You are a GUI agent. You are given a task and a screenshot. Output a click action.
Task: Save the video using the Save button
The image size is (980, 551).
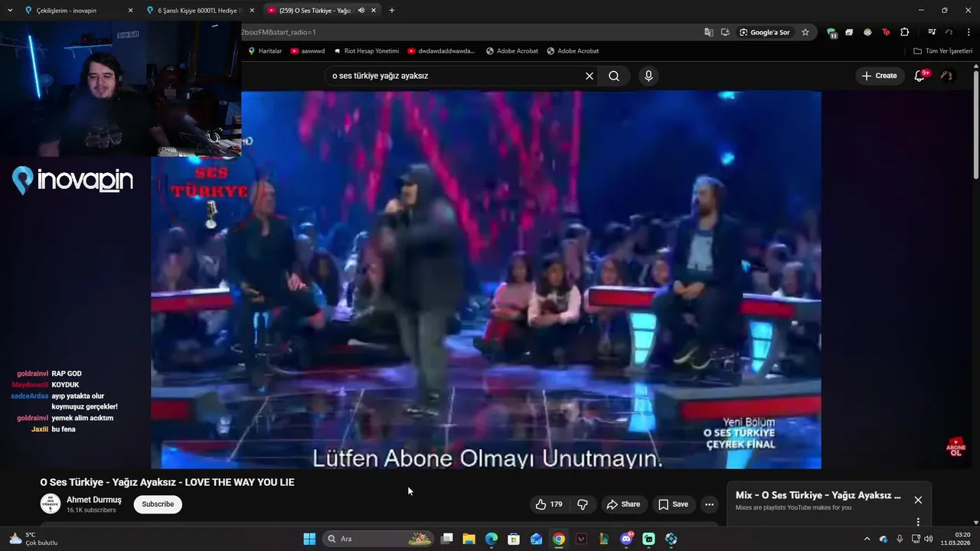pyautogui.click(x=674, y=504)
